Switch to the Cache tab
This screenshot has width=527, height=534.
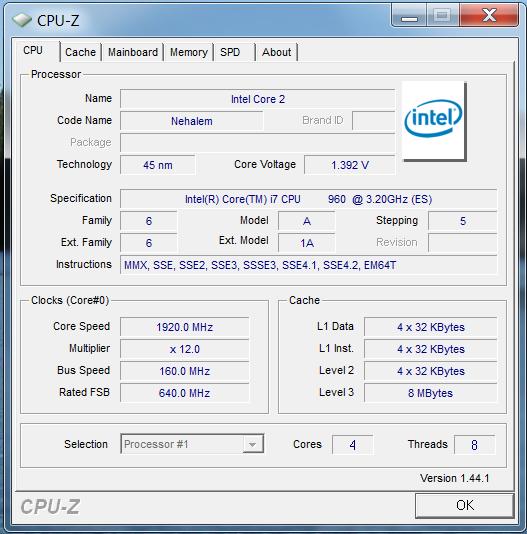tap(80, 52)
